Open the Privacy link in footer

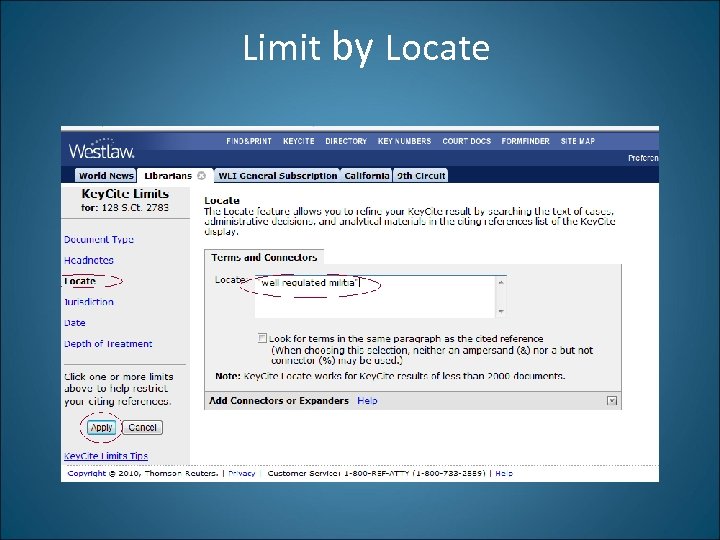(242, 473)
